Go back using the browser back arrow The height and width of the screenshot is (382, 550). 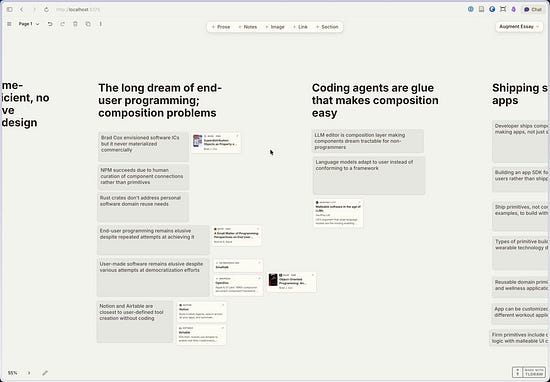pos(22,9)
